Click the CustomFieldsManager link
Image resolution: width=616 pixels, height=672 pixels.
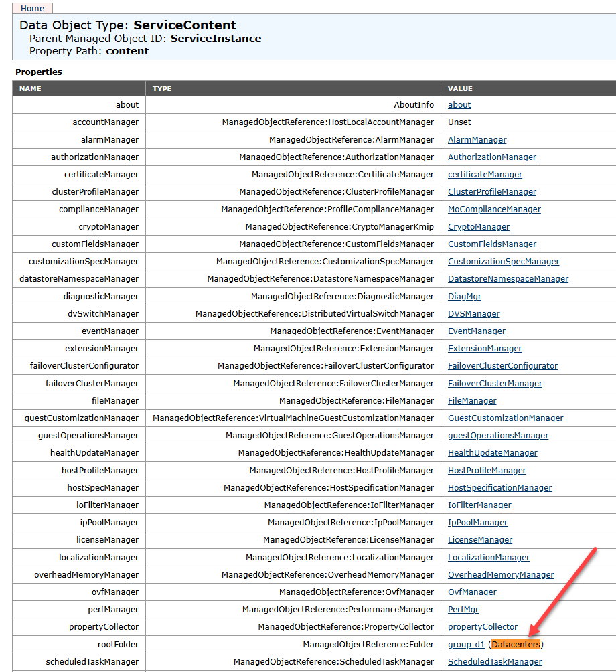(491, 244)
